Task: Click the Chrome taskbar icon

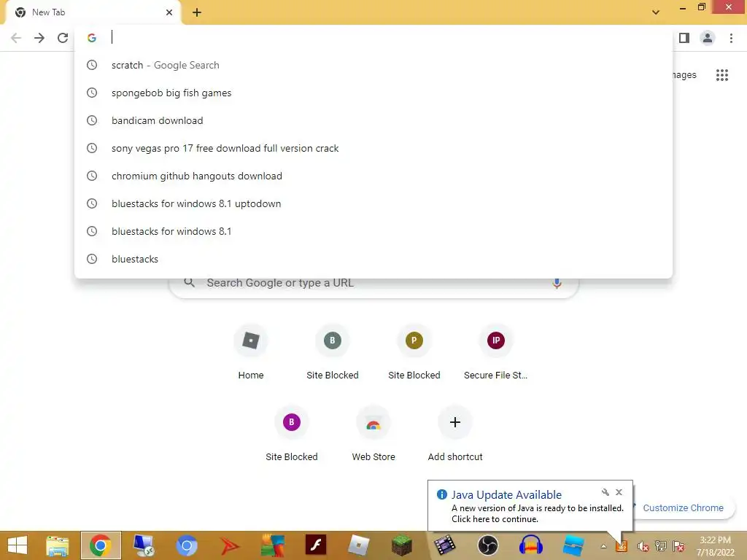Action: 101,545
